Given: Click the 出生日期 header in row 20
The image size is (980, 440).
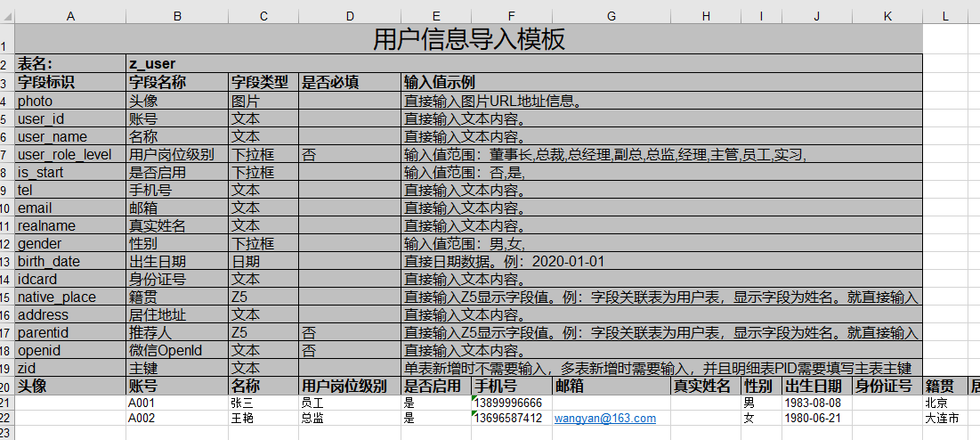Looking at the screenshot, I should click(x=816, y=386).
